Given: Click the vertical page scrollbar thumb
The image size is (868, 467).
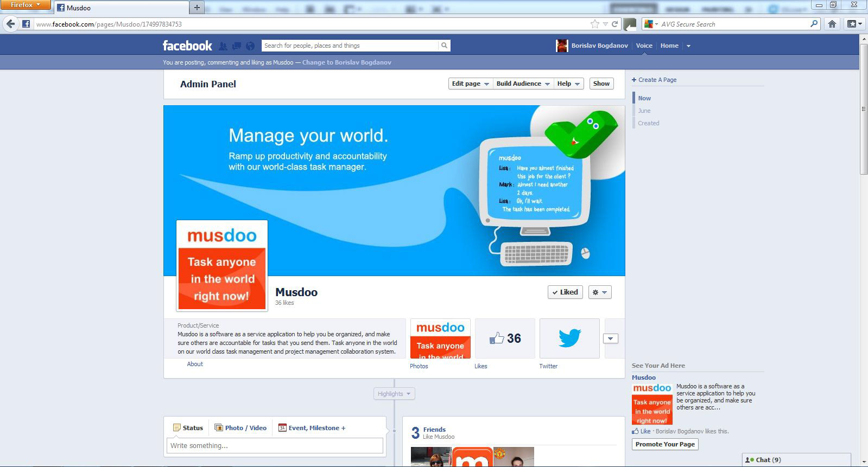Looking at the screenshot, I should [864, 108].
